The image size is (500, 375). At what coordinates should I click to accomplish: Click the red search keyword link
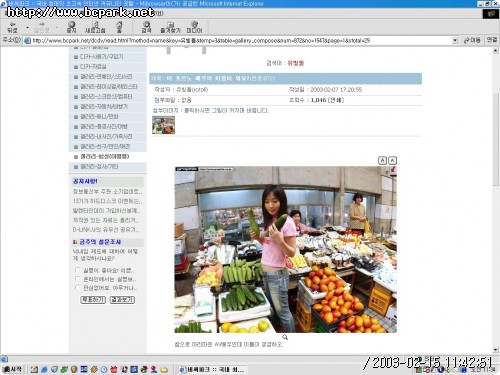tap(296, 63)
